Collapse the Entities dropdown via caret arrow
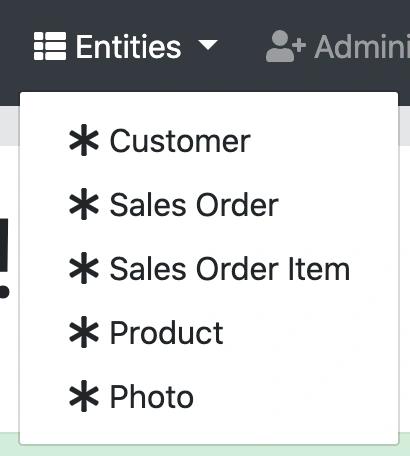The height and width of the screenshot is (456, 410). (x=208, y=45)
